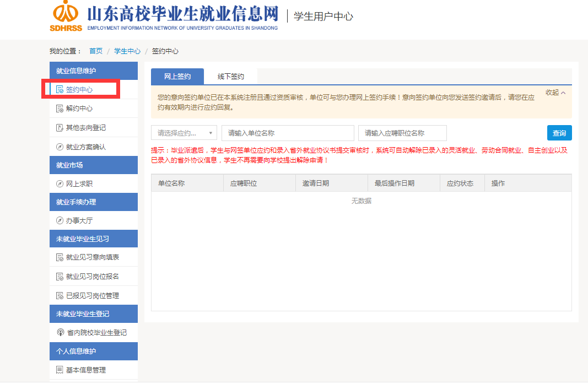The image size is (588, 389).
Task: Click the blue 查询 button
Action: point(559,133)
